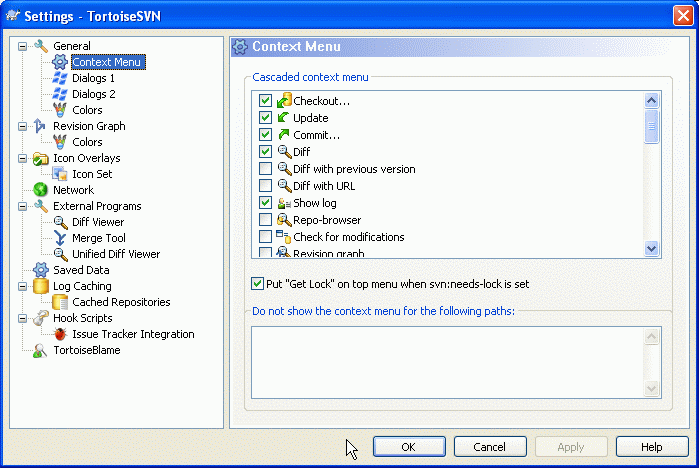Open the Network settings page
699x468 pixels.
click(x=74, y=190)
